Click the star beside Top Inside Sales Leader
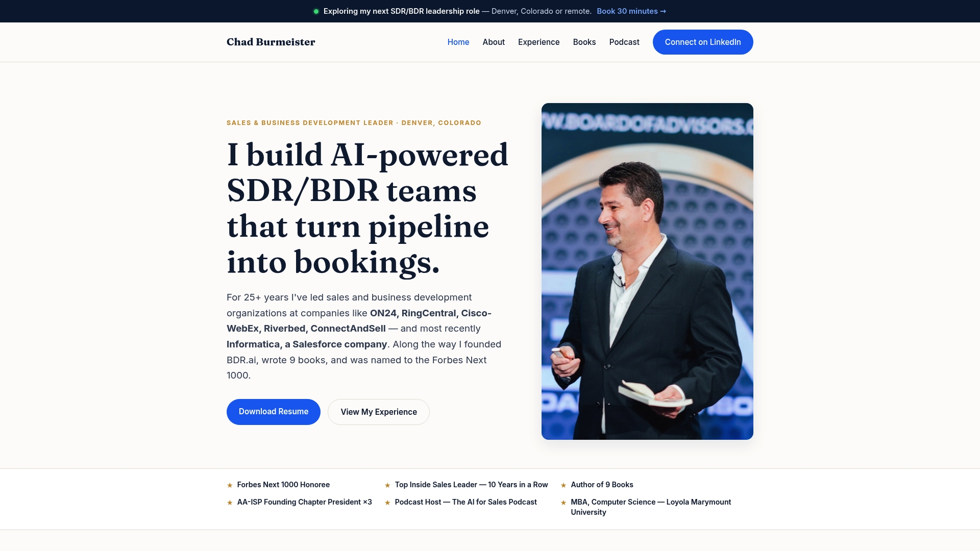 [x=387, y=485]
